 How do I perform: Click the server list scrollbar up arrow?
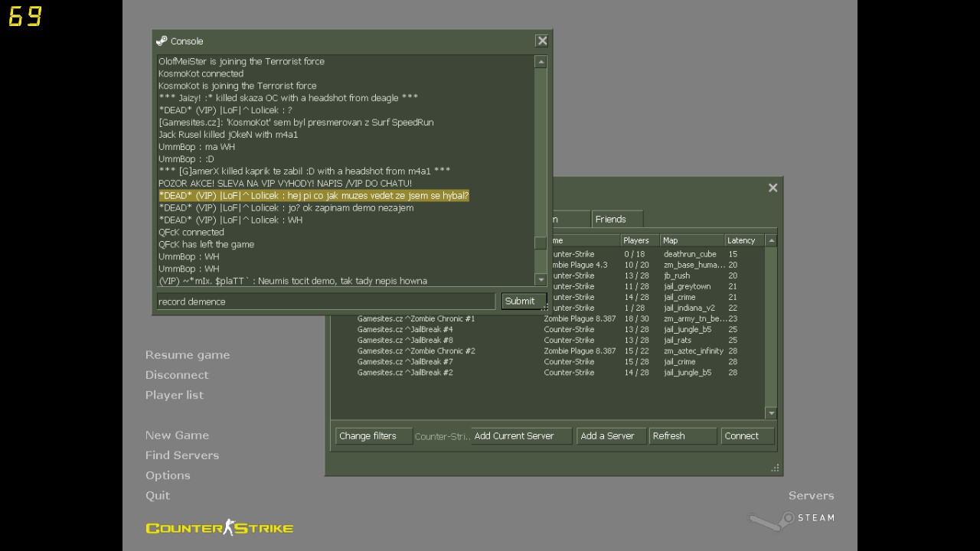pos(771,240)
